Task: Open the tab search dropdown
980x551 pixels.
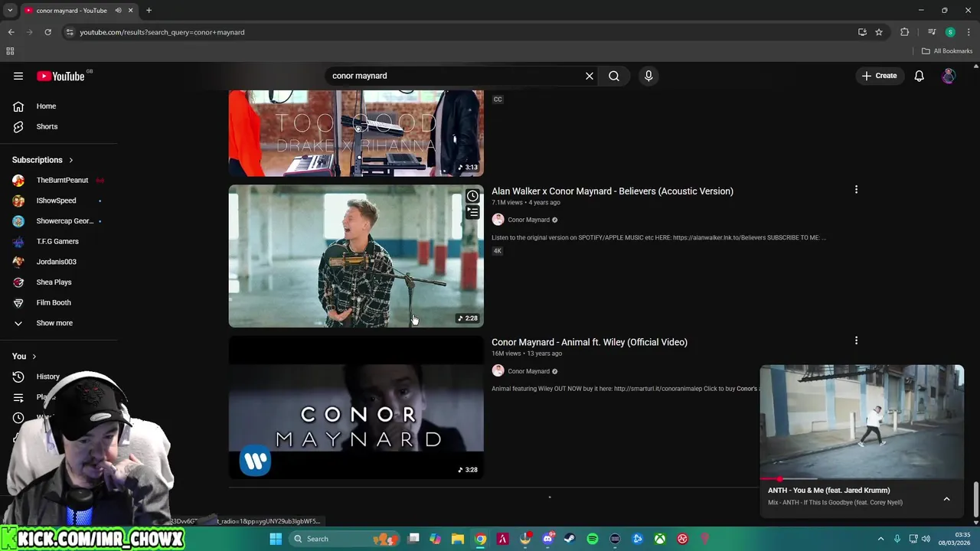Action: (x=10, y=11)
